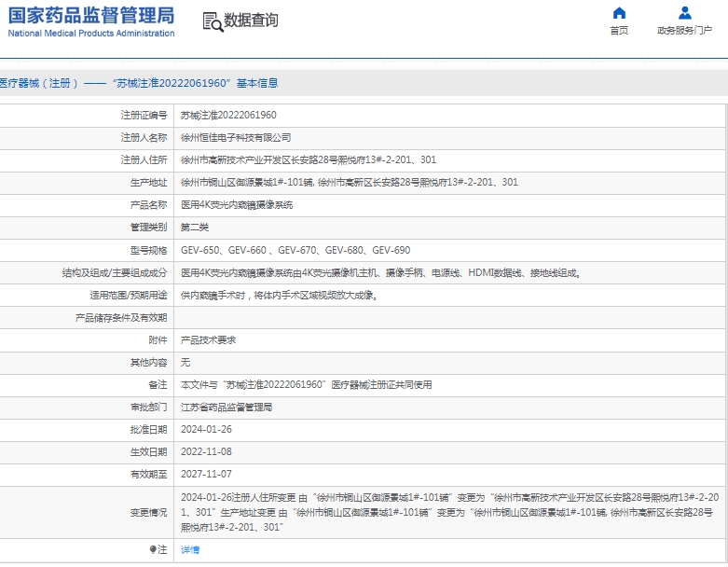728x567 pixels.
Task: Click the 变更情况 label
Action: [x=148, y=512]
